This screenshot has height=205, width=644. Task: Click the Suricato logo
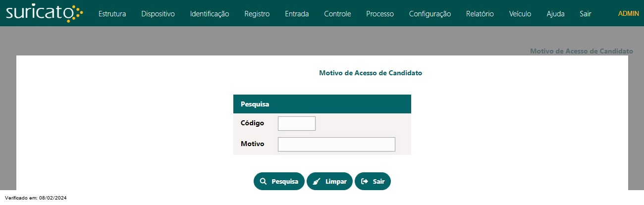(44, 13)
